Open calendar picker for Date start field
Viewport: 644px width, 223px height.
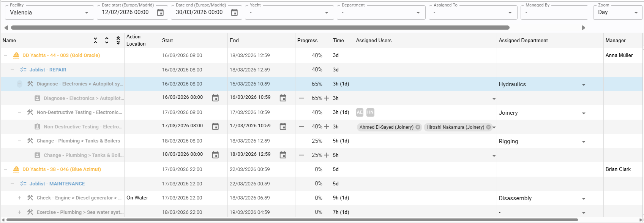point(160,13)
